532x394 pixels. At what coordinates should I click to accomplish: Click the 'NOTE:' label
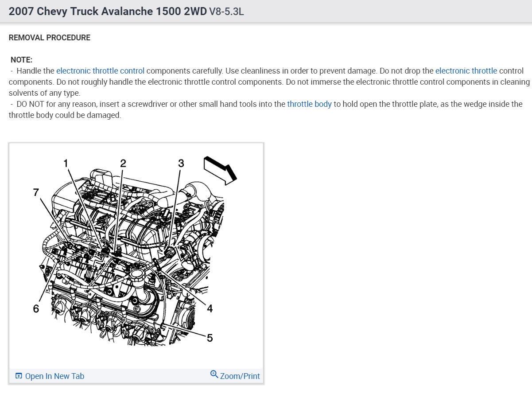22,60
